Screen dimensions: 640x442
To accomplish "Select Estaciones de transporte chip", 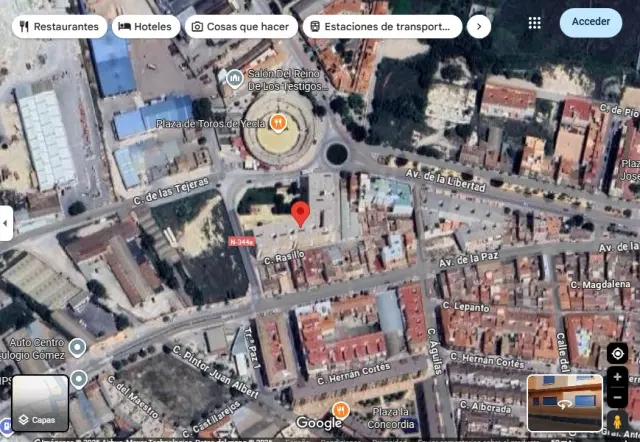I will (382, 27).
